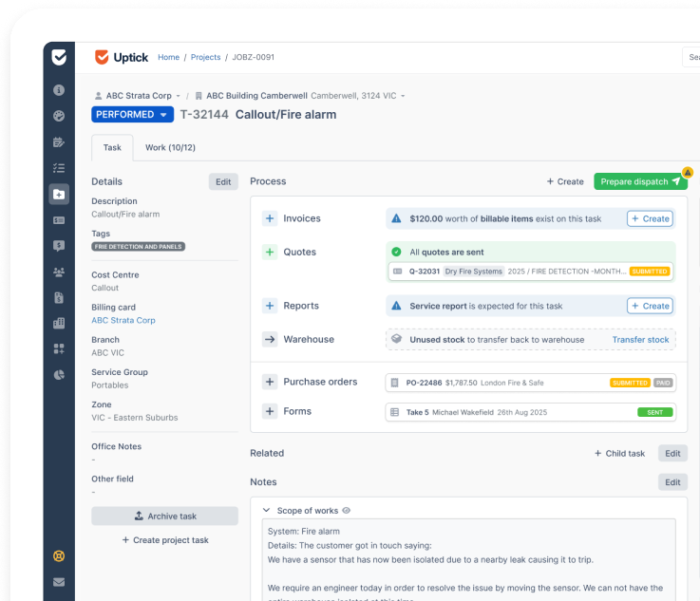Click Create in the Invoices alert
The width and height of the screenshot is (700, 601).
tap(650, 218)
